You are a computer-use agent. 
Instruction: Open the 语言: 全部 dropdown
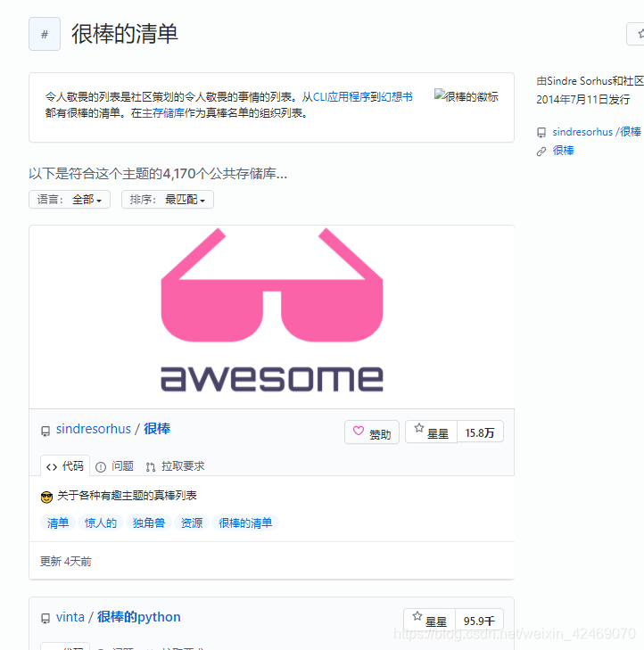70,200
